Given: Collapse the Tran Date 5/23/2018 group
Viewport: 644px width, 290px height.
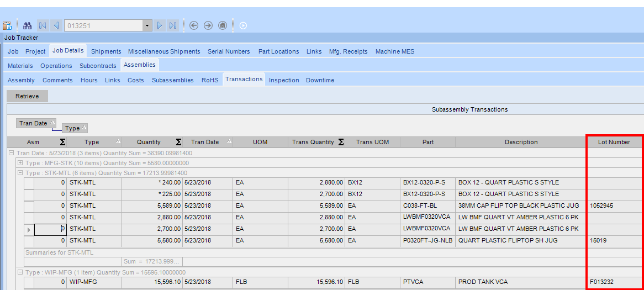Looking at the screenshot, I should pos(12,153).
